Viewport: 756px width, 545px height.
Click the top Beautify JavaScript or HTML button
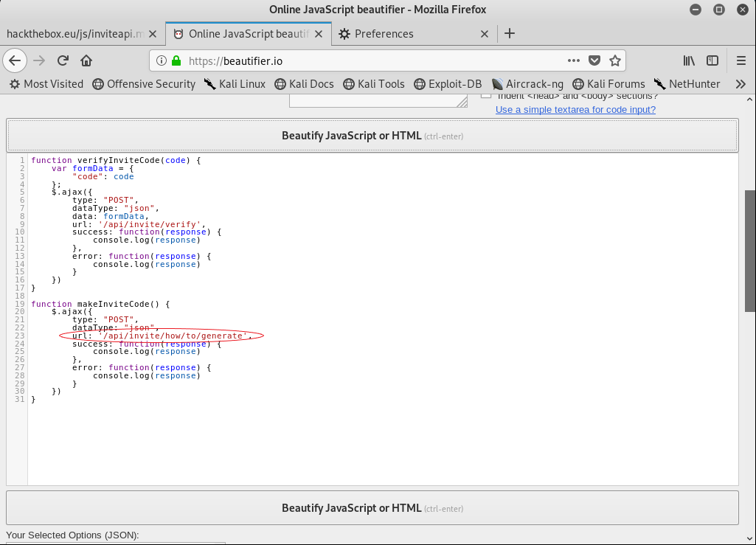[372, 136]
